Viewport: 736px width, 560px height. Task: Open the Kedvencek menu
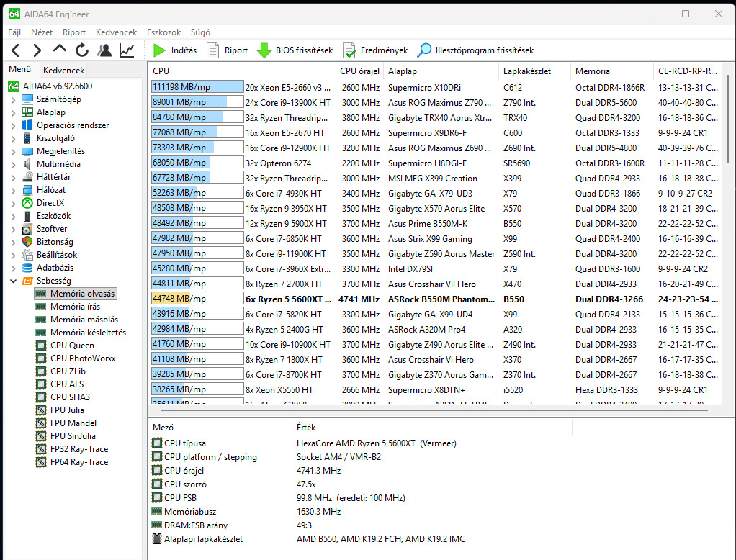117,32
